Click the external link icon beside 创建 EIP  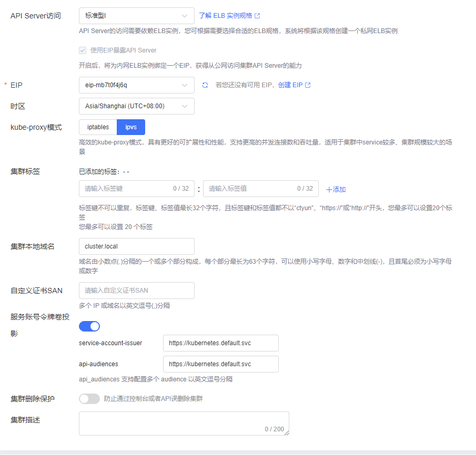tap(308, 85)
